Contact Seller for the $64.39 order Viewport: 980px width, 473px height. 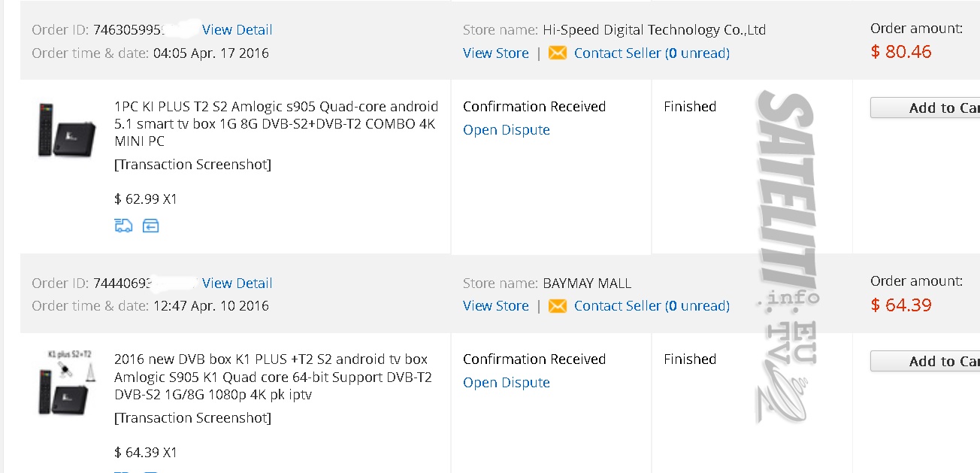[652, 306]
